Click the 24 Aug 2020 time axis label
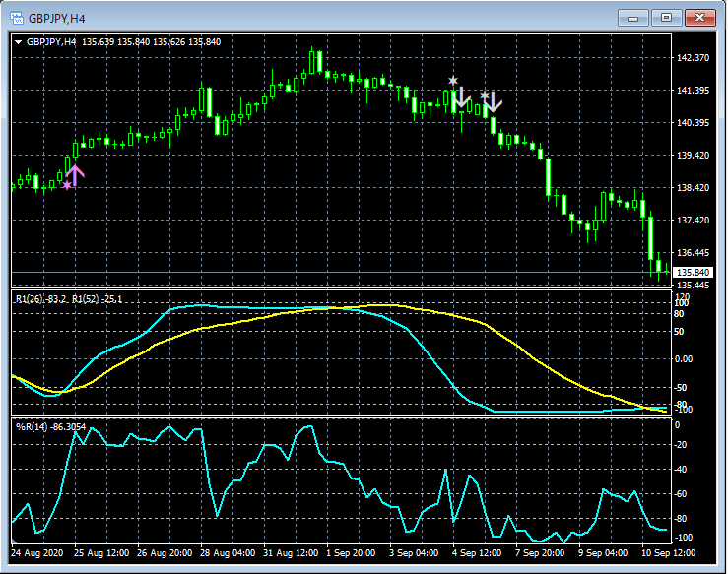728x574 pixels. (36, 553)
